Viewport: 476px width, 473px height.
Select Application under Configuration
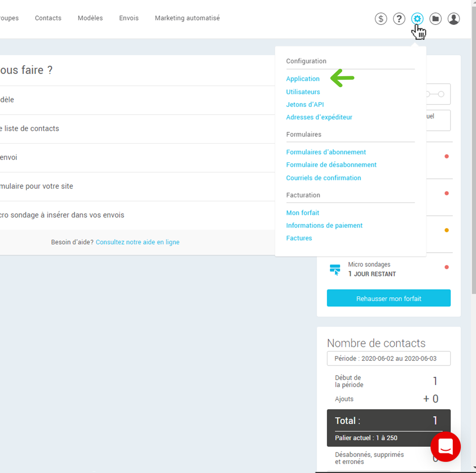(x=303, y=79)
